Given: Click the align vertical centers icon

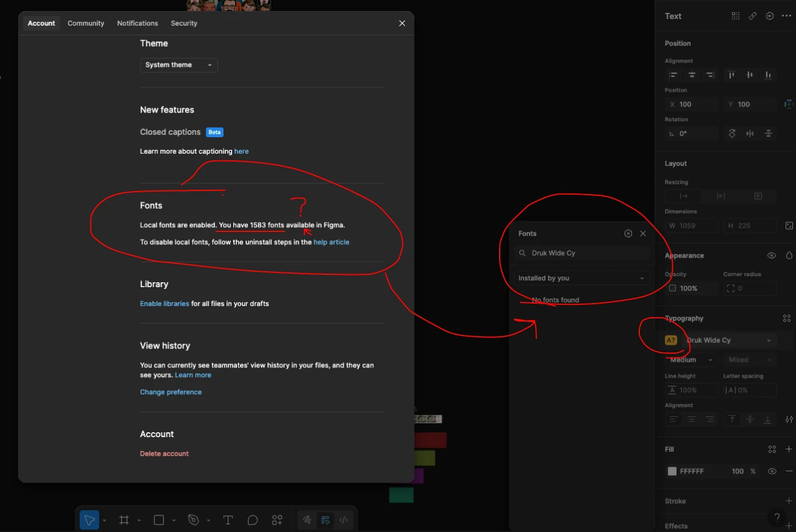Looking at the screenshot, I should tap(749, 75).
